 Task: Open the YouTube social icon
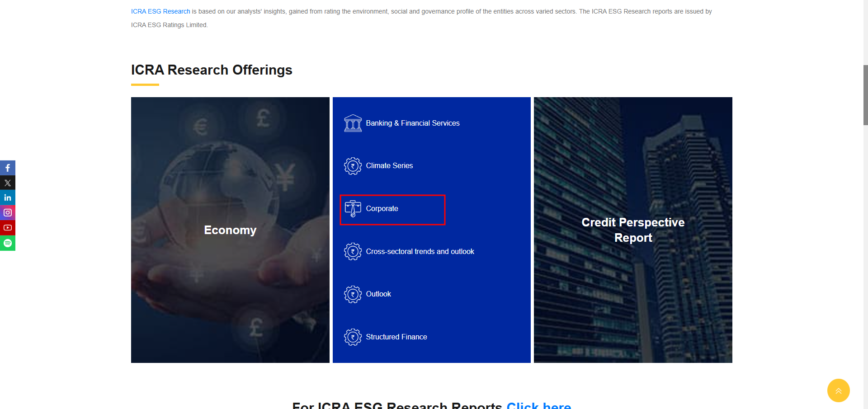tap(8, 228)
